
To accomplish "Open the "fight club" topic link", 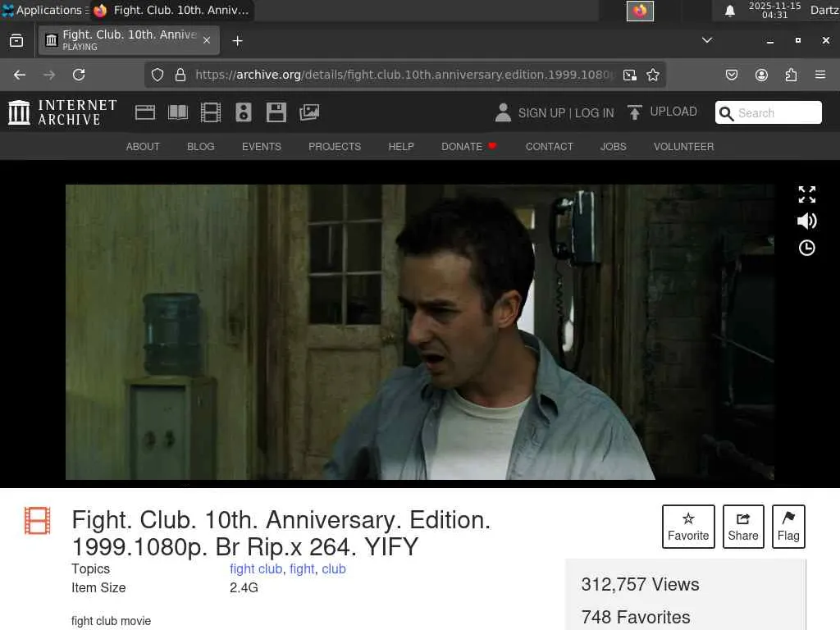I will coord(256,569).
